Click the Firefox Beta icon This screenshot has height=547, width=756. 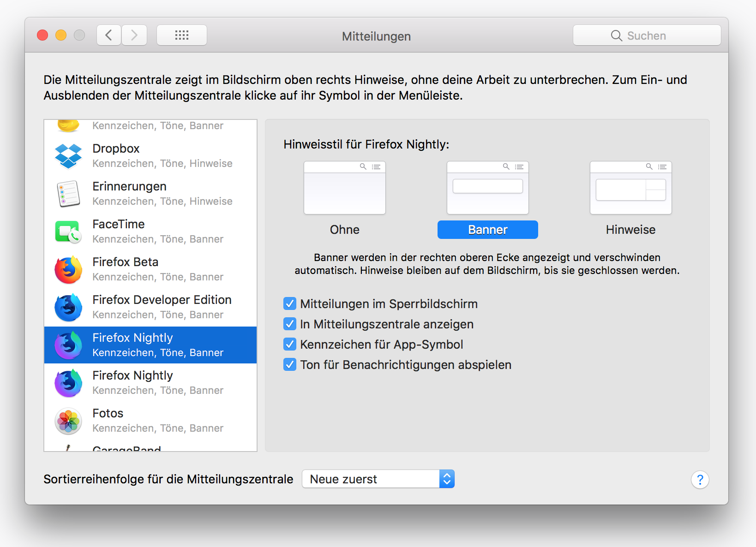68,269
